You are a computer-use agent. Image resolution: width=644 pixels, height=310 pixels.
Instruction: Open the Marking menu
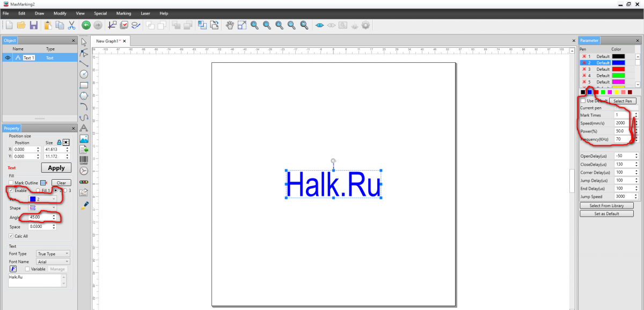click(123, 13)
